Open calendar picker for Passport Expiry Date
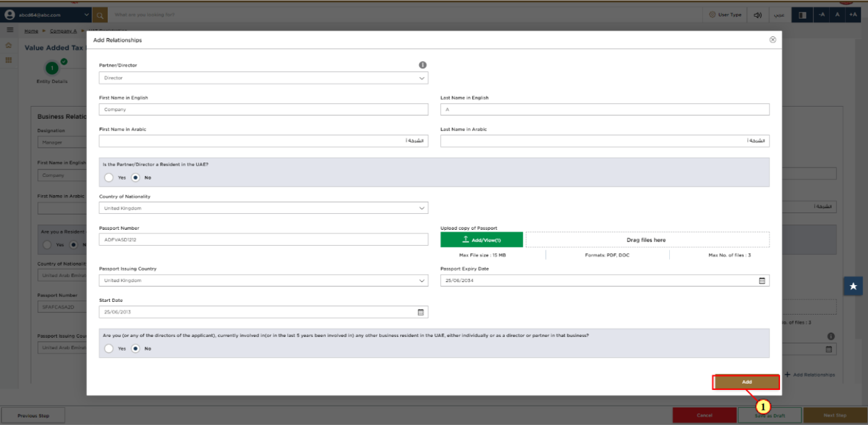 click(x=762, y=280)
